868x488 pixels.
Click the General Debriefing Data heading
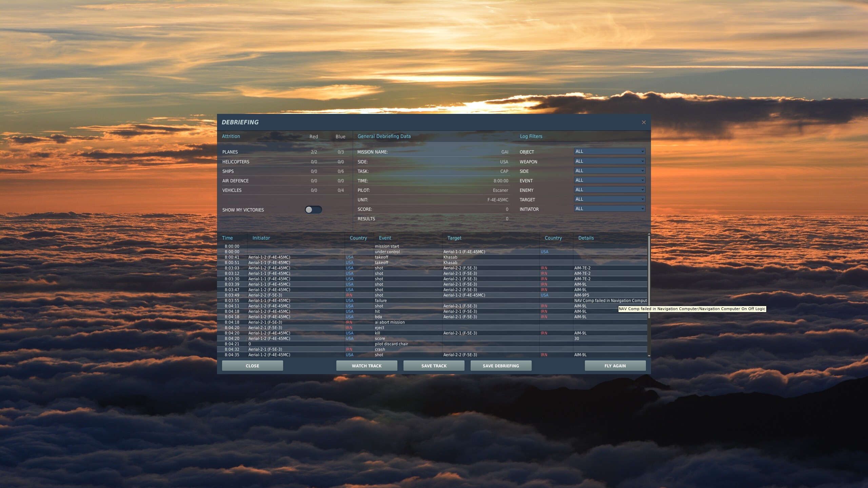(384, 136)
